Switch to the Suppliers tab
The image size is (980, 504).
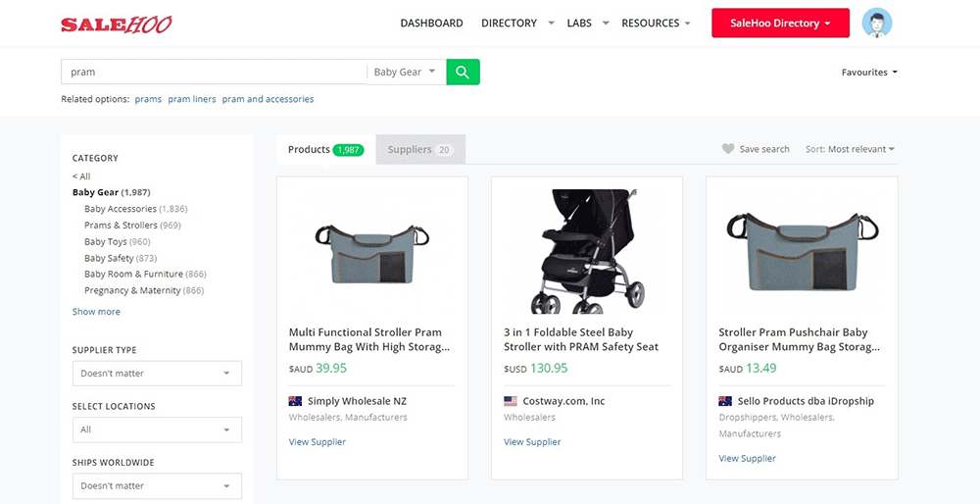[419, 150]
